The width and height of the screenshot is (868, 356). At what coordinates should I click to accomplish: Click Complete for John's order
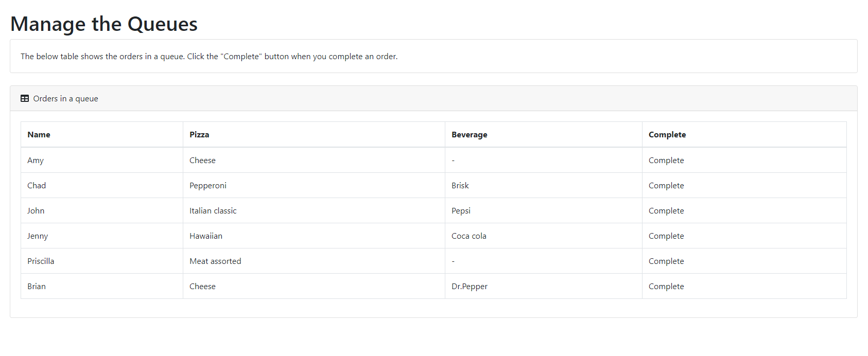(x=666, y=211)
